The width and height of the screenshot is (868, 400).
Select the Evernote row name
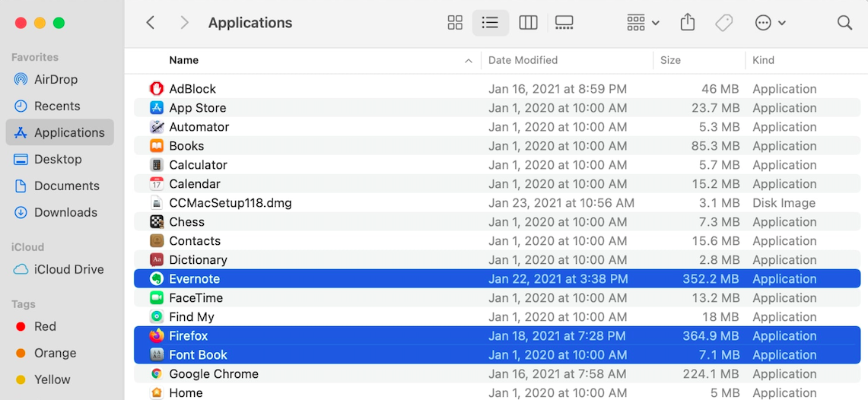coord(194,279)
